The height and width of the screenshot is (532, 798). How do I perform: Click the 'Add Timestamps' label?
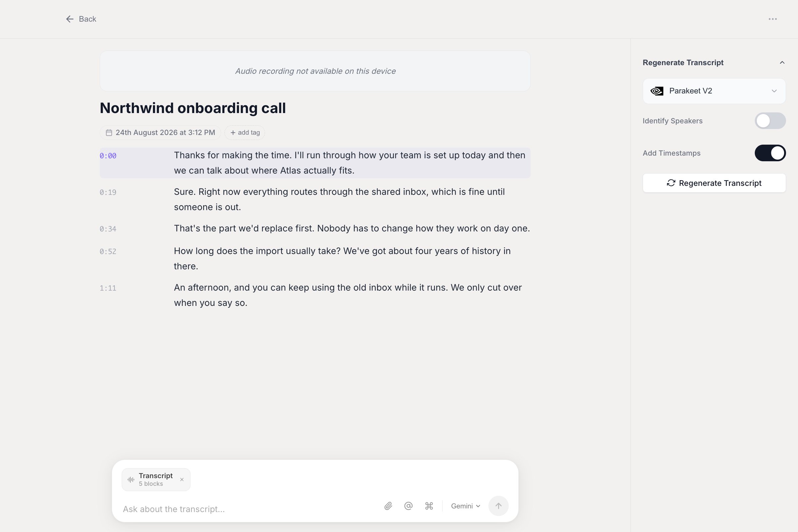tap(671, 153)
